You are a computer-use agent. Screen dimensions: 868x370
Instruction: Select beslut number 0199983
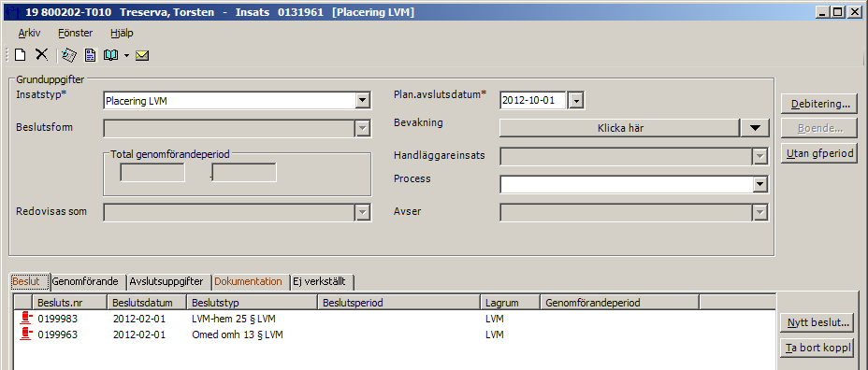[x=58, y=320]
